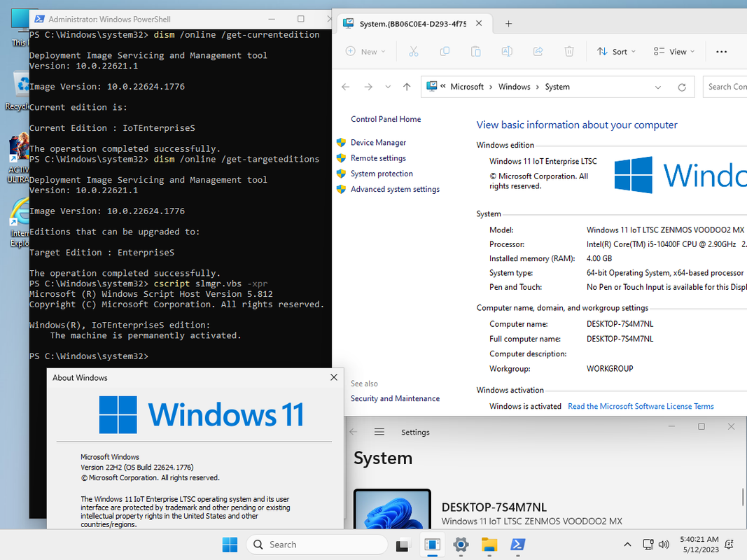Open the notification center icon
Screen dimensions: 747x560
point(729,545)
